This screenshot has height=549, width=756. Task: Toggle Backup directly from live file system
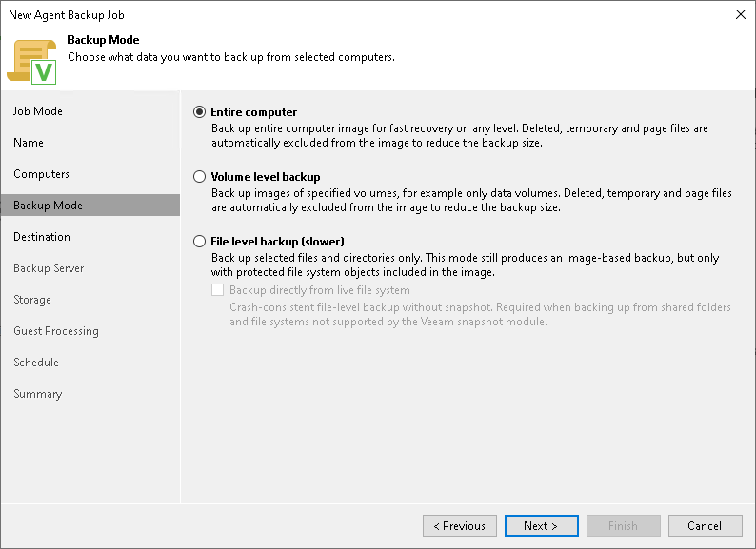click(218, 290)
